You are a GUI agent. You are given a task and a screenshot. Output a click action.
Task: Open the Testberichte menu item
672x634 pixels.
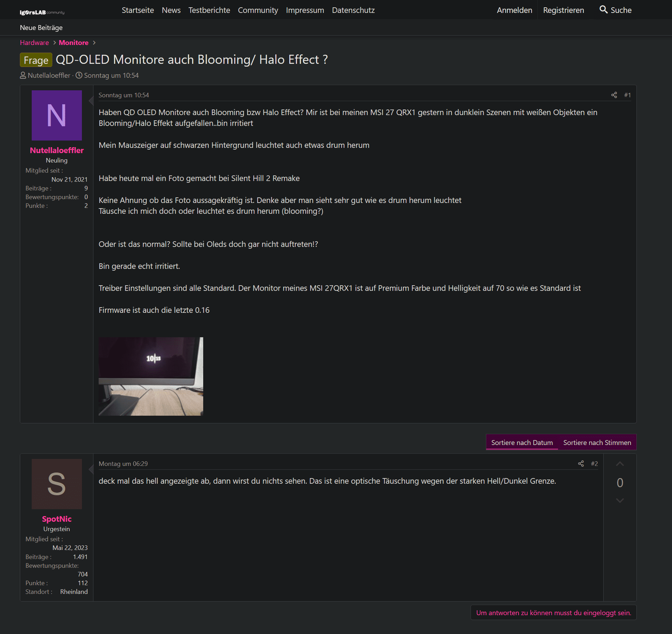(209, 10)
